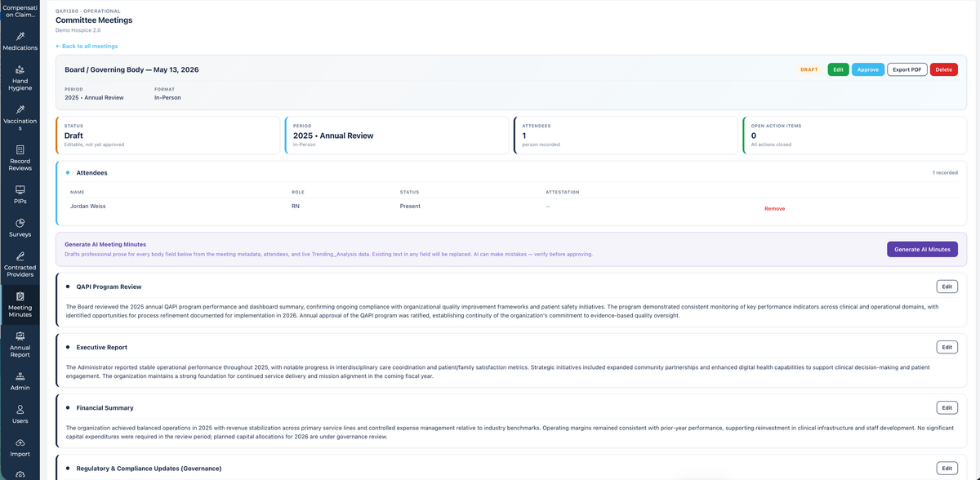
Task: Select Meeting Minutes sidebar icon
Action: [x=20, y=296]
